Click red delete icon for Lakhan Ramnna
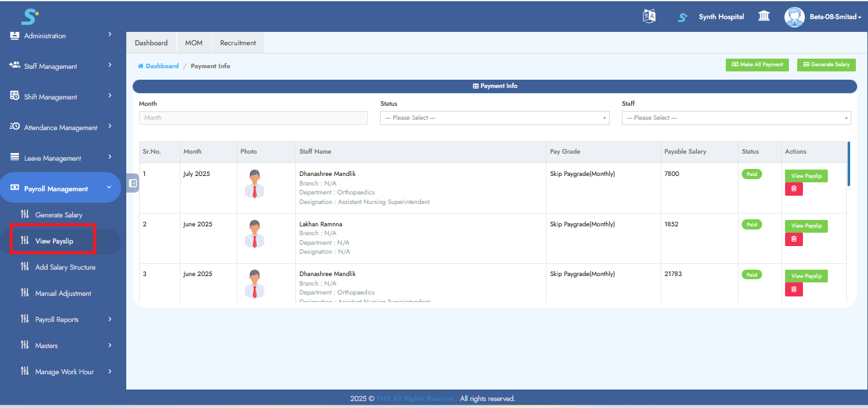Image resolution: width=868 pixels, height=408 pixels. [793, 239]
